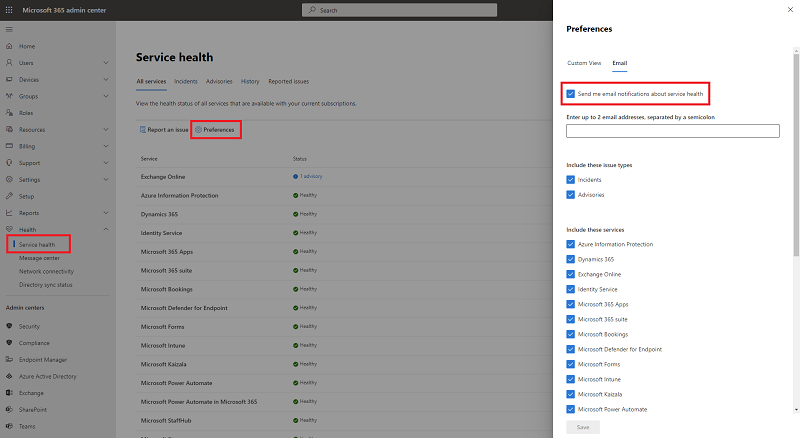This screenshot has width=800, height=438.
Task: Click the Users icon in sidebar
Action: tap(9, 63)
